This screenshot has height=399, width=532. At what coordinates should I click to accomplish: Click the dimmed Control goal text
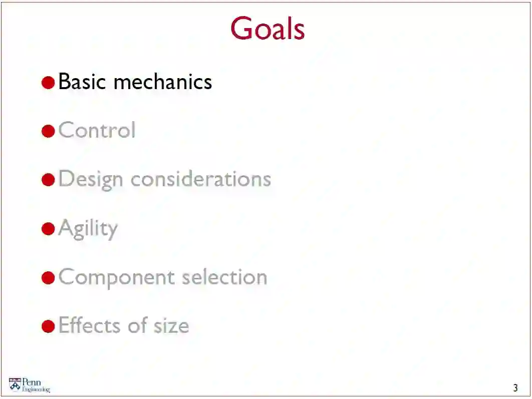pyautogui.click(x=97, y=130)
